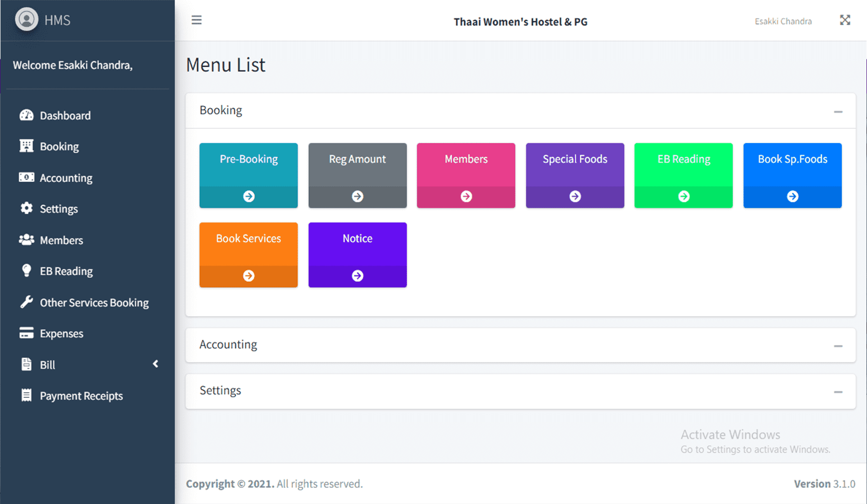867x504 pixels.
Task: Click the Payment Receipts icon
Action: pos(26,395)
